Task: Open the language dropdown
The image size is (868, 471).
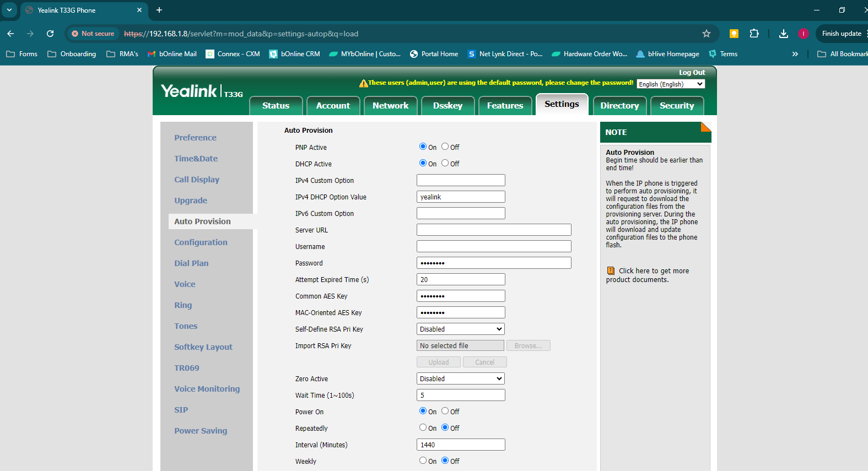Action: (x=671, y=84)
